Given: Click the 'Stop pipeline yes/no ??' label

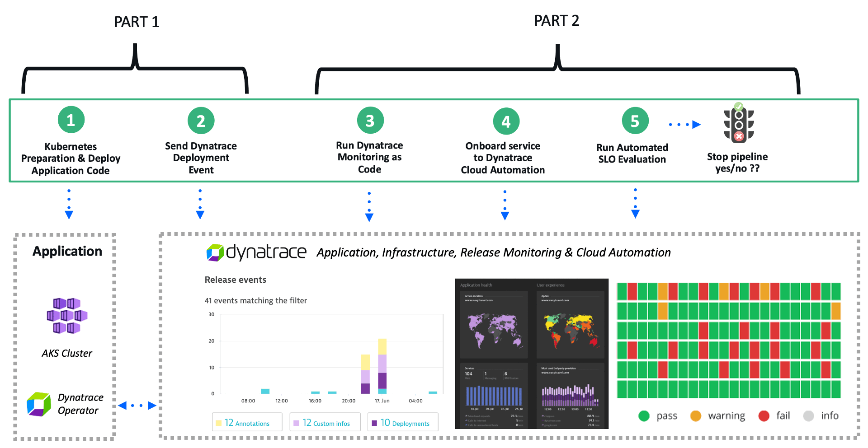Looking at the screenshot, I should point(738,163).
